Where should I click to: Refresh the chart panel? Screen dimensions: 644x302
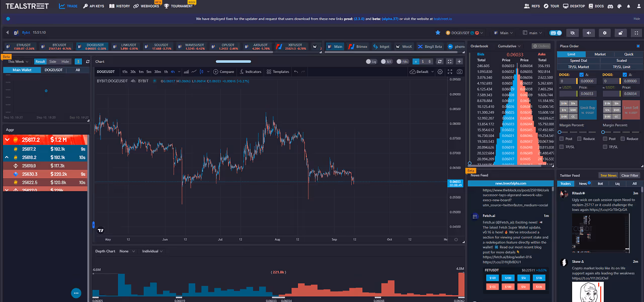[440, 61]
